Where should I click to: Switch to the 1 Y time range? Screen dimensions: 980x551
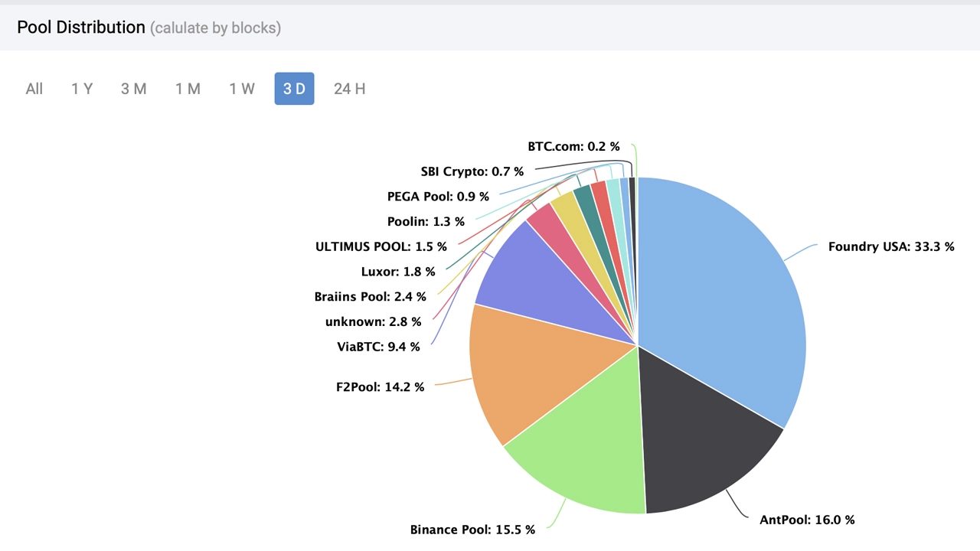(x=82, y=89)
